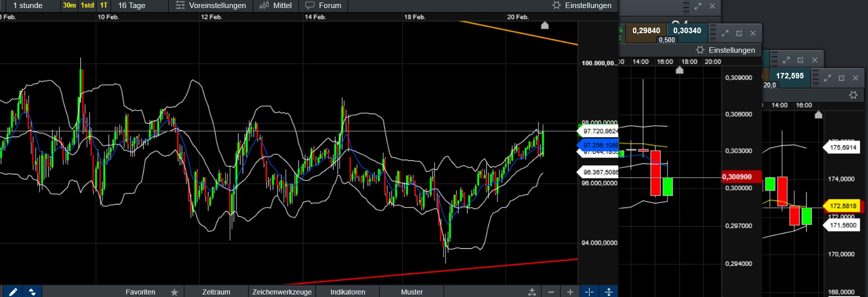
Task: Open Voreinstellungen presets menu
Action: [x=211, y=6]
